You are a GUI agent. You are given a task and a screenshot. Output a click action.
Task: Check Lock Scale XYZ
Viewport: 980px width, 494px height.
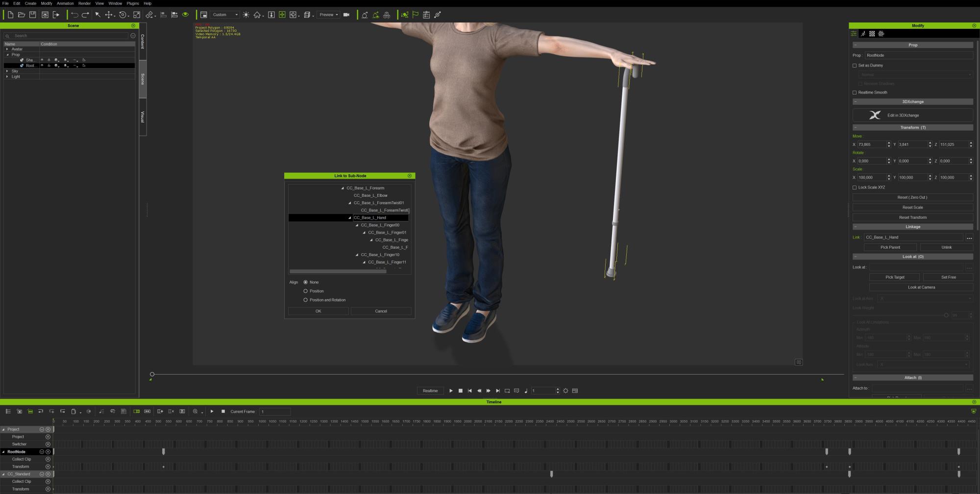tap(855, 188)
